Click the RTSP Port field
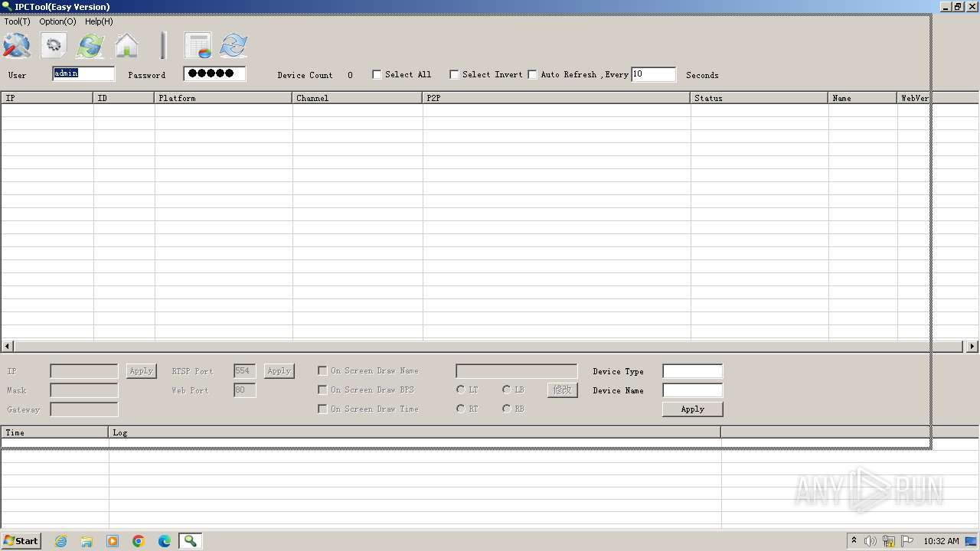Screen dimensions: 980x551 (x=245, y=371)
